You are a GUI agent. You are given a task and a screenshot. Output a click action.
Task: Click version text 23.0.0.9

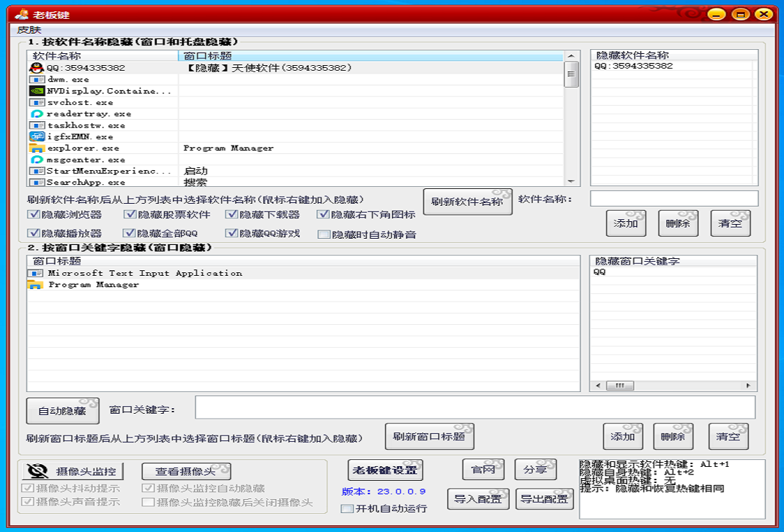pyautogui.click(x=402, y=491)
